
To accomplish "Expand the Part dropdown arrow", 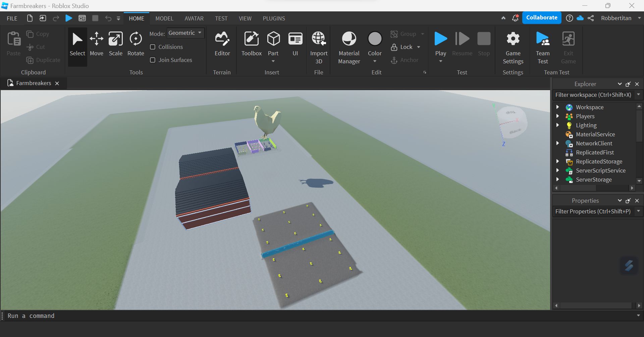I will 273,61.
